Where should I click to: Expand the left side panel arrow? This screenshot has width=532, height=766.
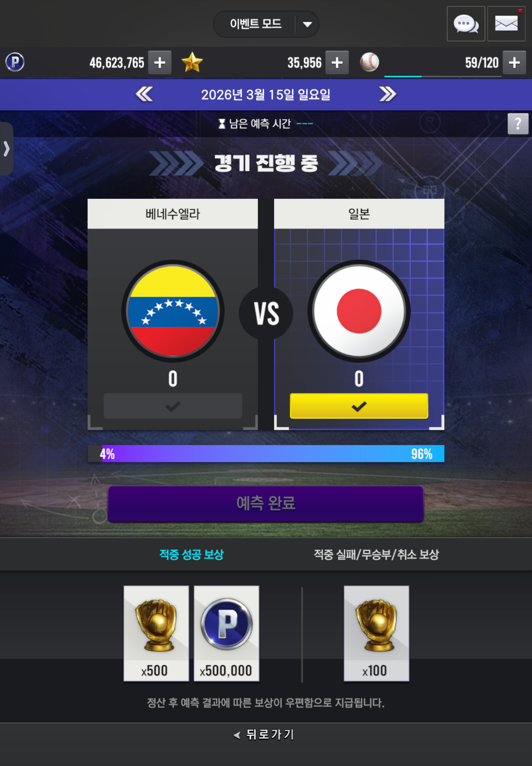6,148
